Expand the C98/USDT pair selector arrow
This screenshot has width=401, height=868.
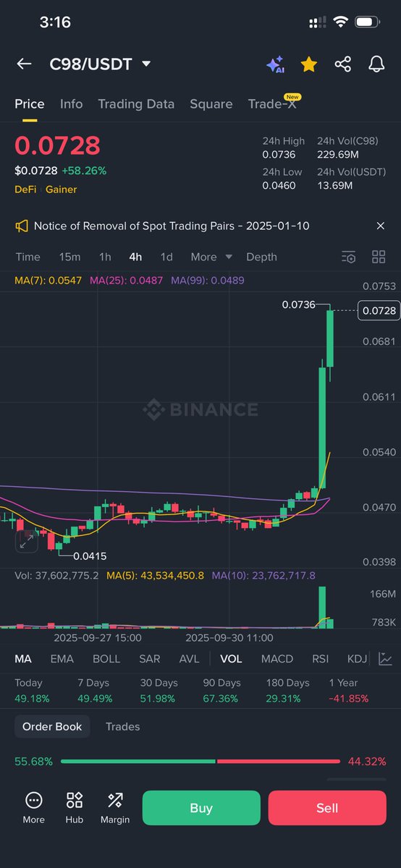tap(146, 64)
